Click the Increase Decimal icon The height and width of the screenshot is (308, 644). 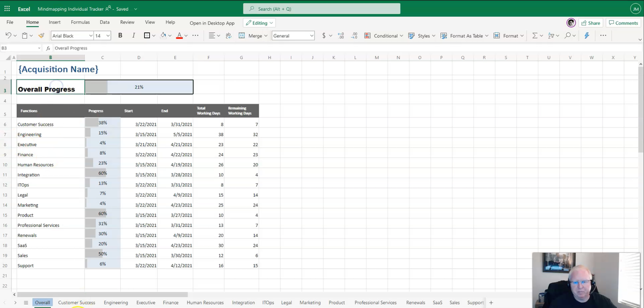[341, 35]
